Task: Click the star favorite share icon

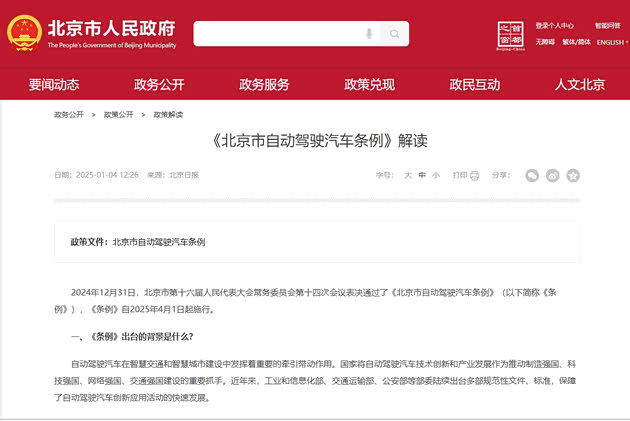Action: 573,175
